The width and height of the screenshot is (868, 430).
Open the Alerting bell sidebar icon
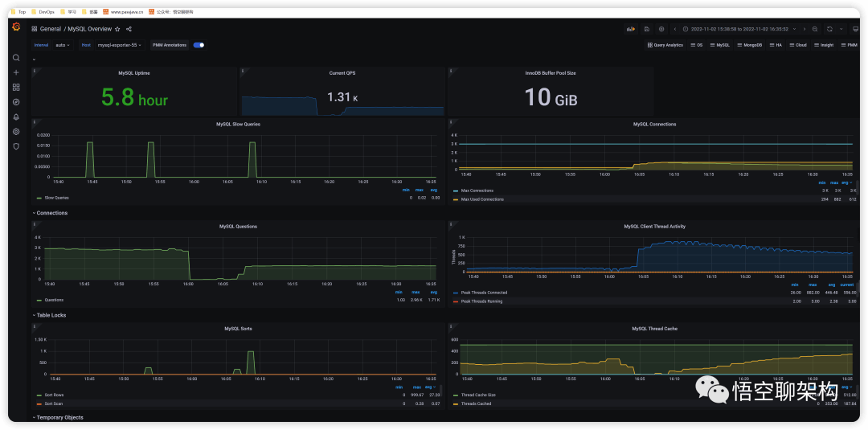[16, 117]
